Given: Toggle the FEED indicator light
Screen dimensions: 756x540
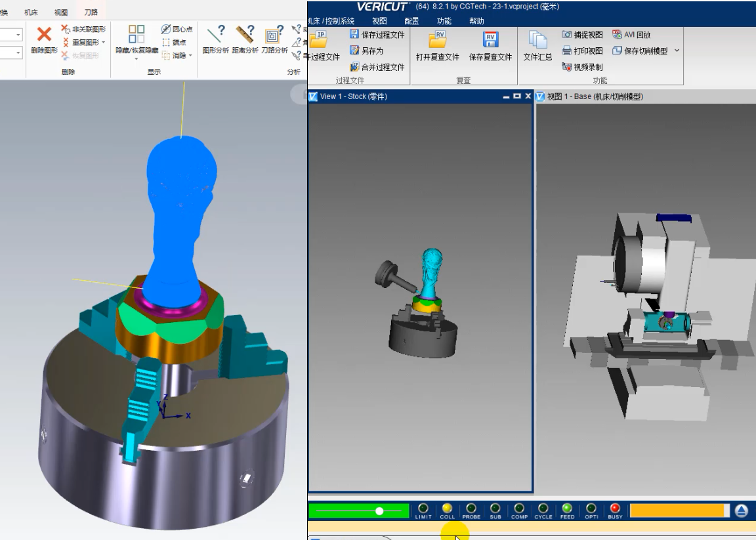Looking at the screenshot, I should click(567, 509).
